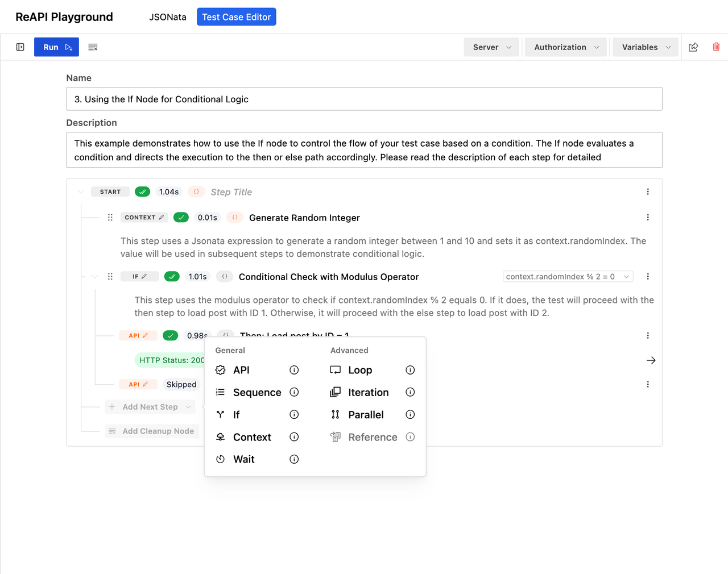The height and width of the screenshot is (574, 728).
Task: Add a Reference node from menu
Action: point(365,437)
